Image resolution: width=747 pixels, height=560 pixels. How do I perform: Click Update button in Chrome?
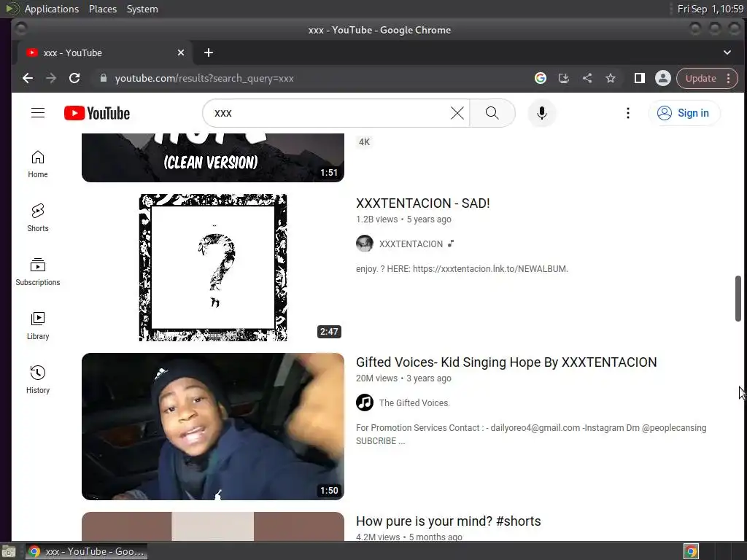pyautogui.click(x=700, y=78)
